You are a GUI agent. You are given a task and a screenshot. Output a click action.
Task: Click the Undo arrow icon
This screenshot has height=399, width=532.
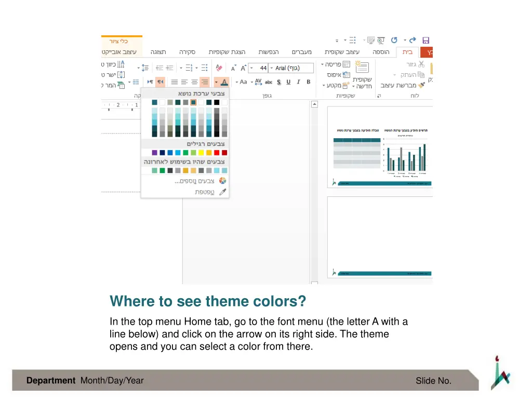[394, 41]
